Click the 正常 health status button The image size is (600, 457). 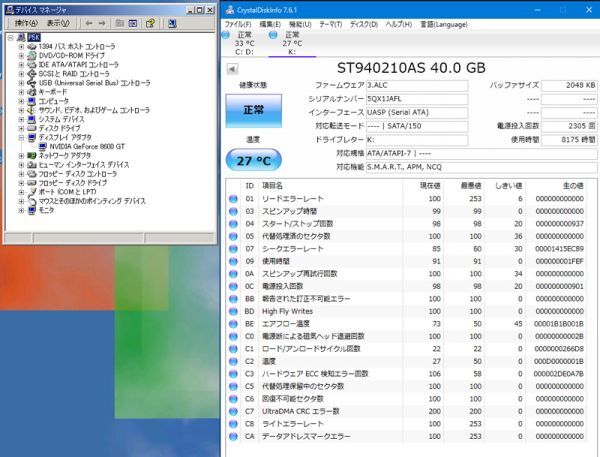click(254, 110)
